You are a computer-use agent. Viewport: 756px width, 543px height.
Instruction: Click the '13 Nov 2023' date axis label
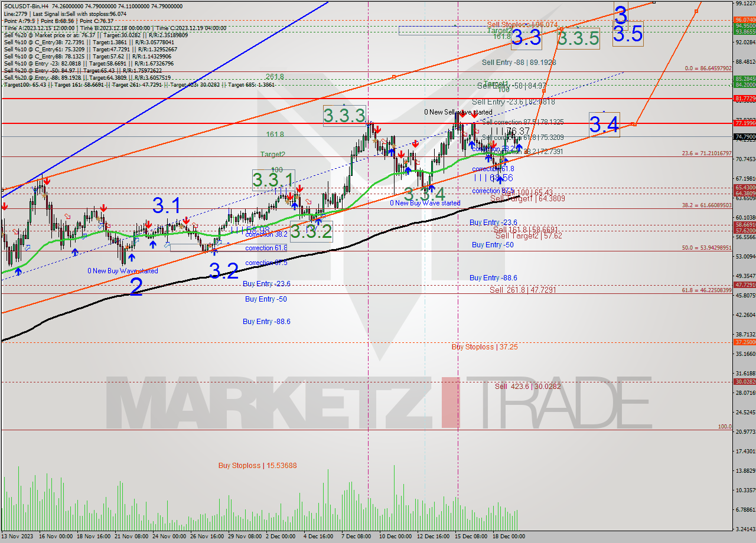click(x=17, y=537)
